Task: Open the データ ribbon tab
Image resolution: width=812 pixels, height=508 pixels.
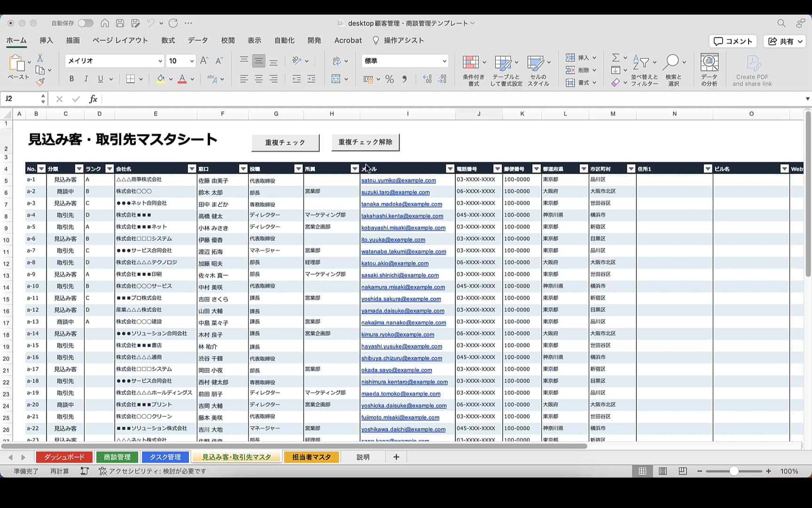Action: [x=198, y=40]
